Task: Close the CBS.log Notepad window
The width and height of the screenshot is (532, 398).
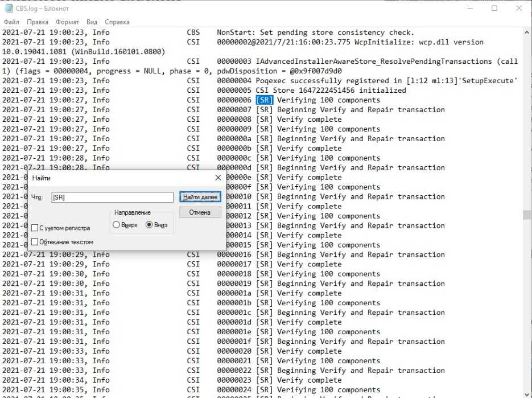Action: click(x=519, y=9)
